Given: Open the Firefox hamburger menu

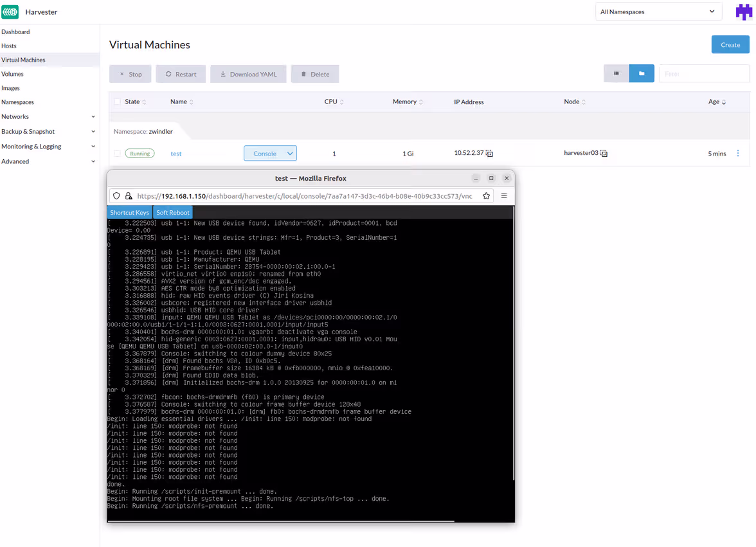Looking at the screenshot, I should click(x=504, y=196).
